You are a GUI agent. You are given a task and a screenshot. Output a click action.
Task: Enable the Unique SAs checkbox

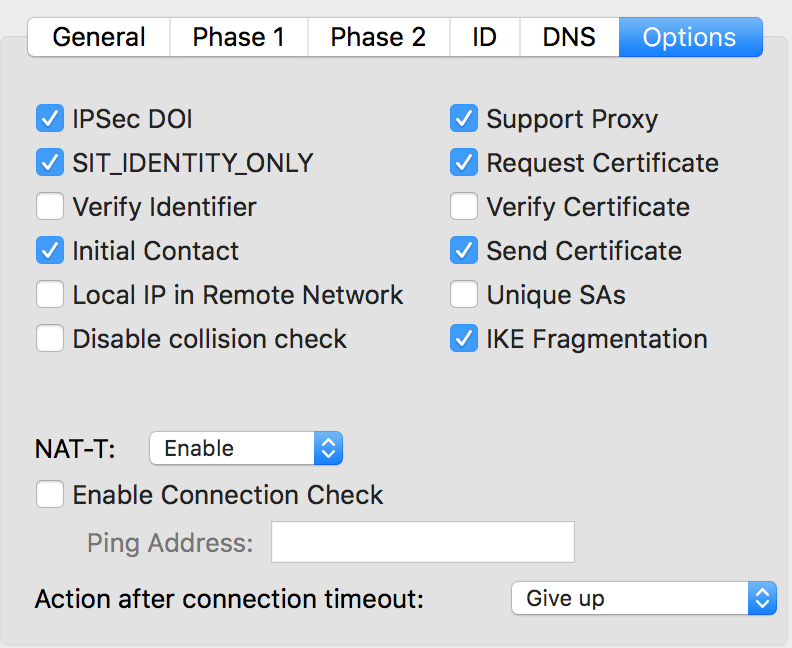(x=463, y=295)
